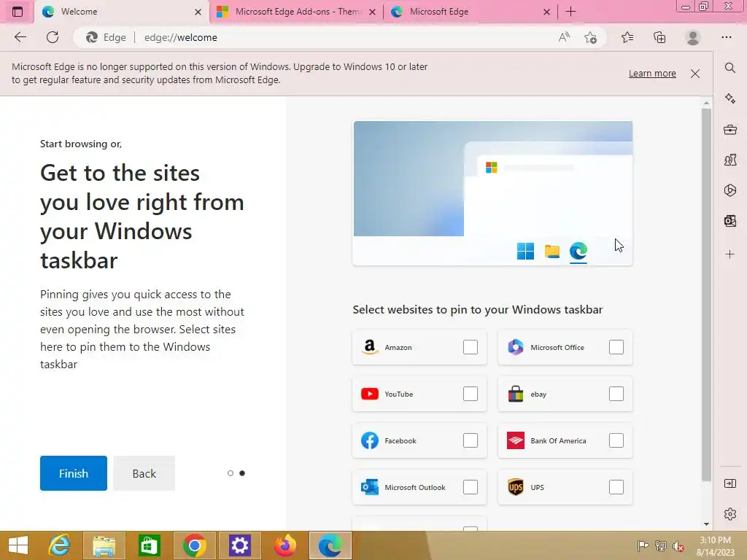Open Action Center flag in system tray
This screenshot has width=747, height=560.
[x=643, y=546]
